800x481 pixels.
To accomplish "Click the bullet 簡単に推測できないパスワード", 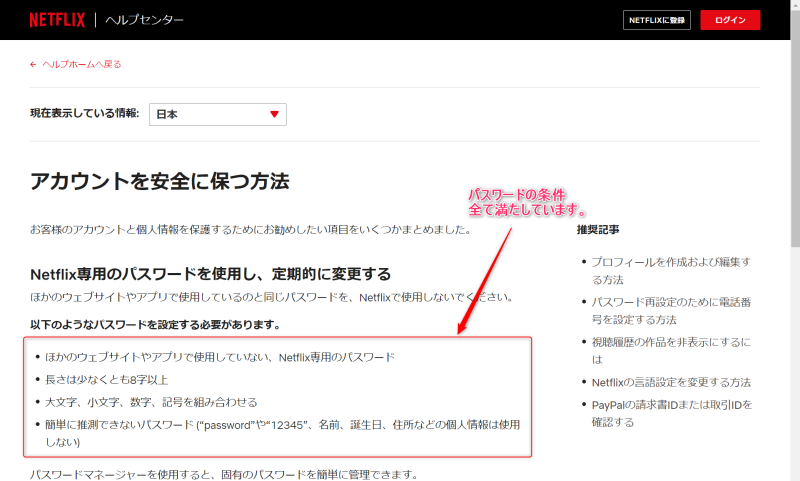I will coord(283,433).
